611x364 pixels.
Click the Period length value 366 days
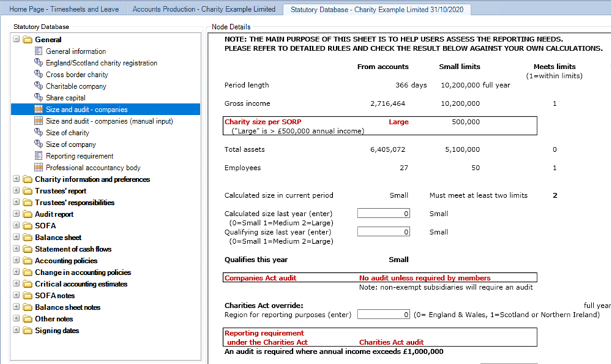click(411, 85)
